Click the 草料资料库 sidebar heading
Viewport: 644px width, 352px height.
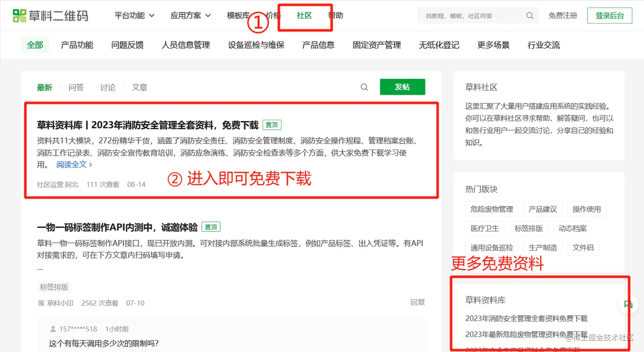point(485,300)
